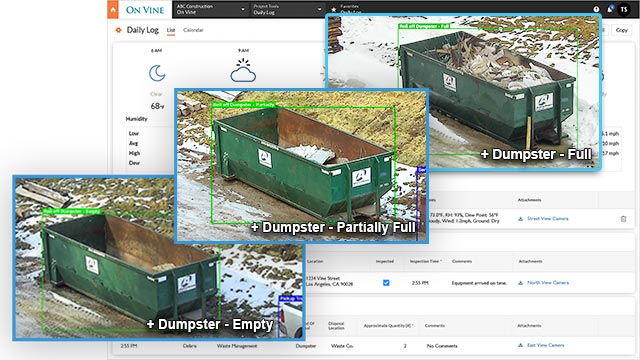
Task: Delete the Street View Camera row via trash icon
Action: pos(623,219)
